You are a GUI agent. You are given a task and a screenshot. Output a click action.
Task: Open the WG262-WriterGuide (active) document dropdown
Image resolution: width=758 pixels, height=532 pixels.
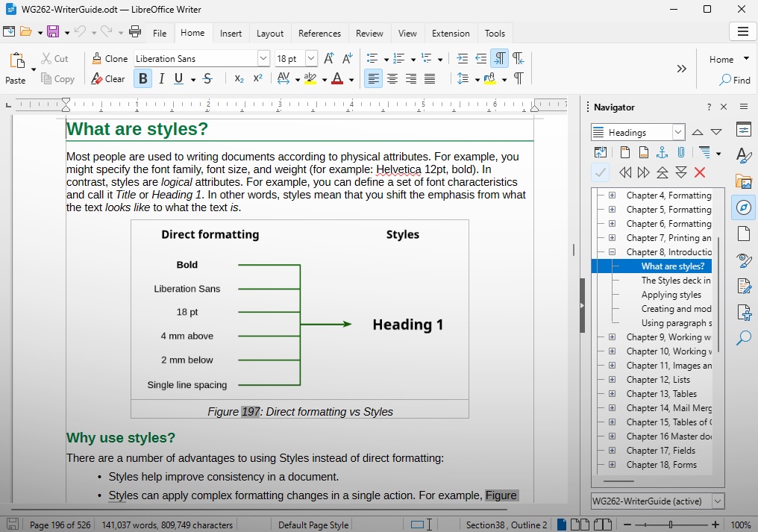(x=718, y=501)
